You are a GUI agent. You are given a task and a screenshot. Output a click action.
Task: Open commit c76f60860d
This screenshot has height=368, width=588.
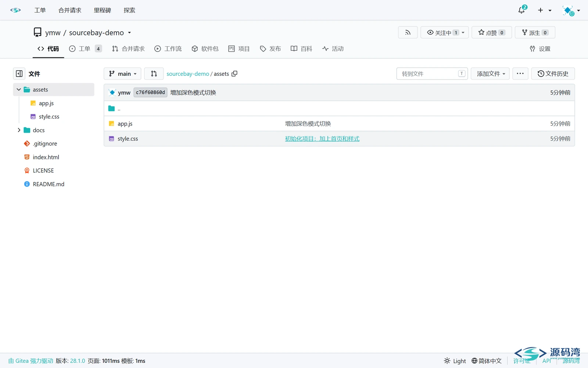pyautogui.click(x=150, y=92)
